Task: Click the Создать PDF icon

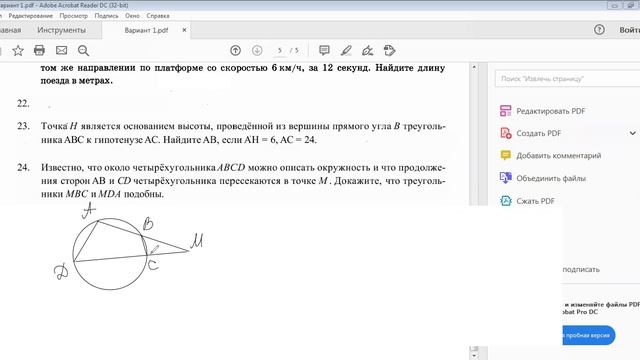Action: pos(505,133)
